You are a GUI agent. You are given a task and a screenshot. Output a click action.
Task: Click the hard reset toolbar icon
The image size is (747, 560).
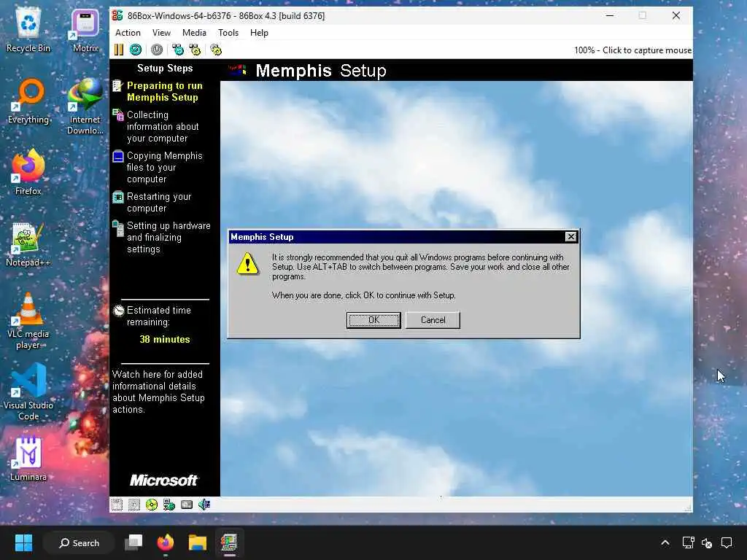tap(136, 50)
